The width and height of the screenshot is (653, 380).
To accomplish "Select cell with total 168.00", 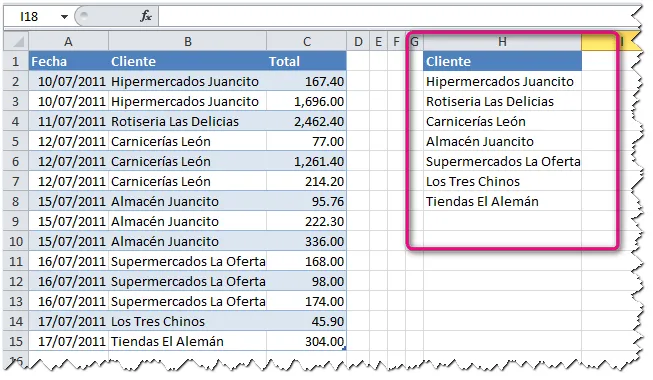I will pos(307,261).
